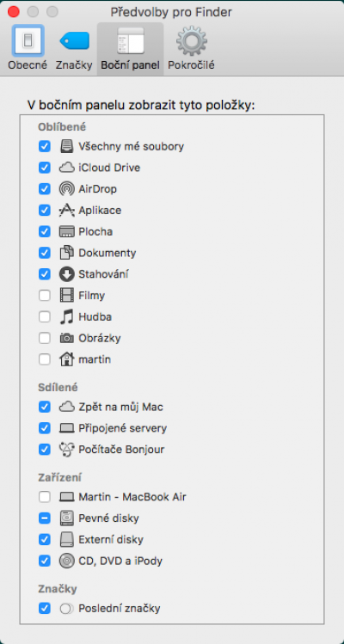344x644 pixels.
Task: Click the Hudba music note icon
Action: tap(66, 316)
